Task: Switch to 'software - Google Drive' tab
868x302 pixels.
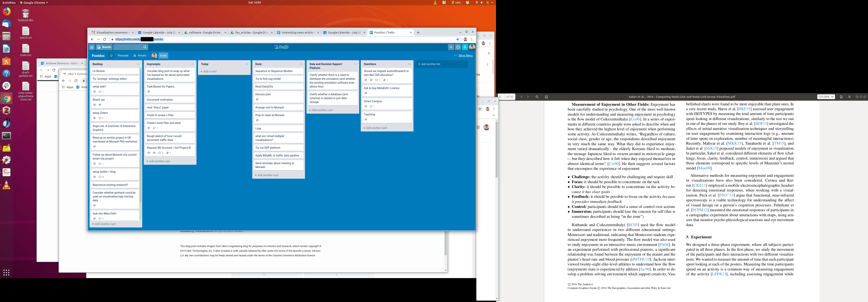Action: 204,33
